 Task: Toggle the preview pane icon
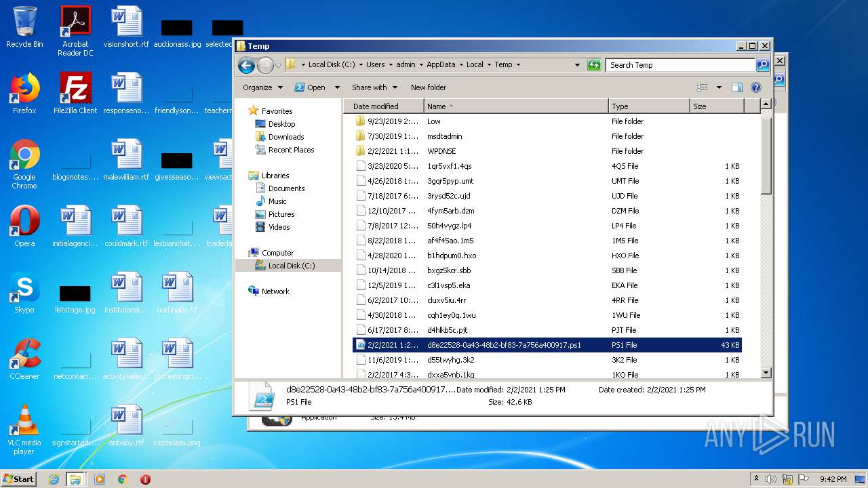coord(737,87)
